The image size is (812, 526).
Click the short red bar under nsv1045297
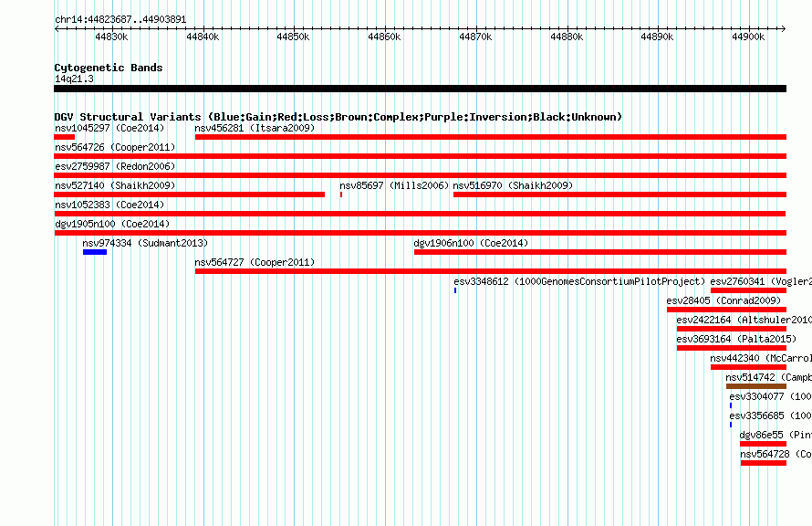[64, 137]
